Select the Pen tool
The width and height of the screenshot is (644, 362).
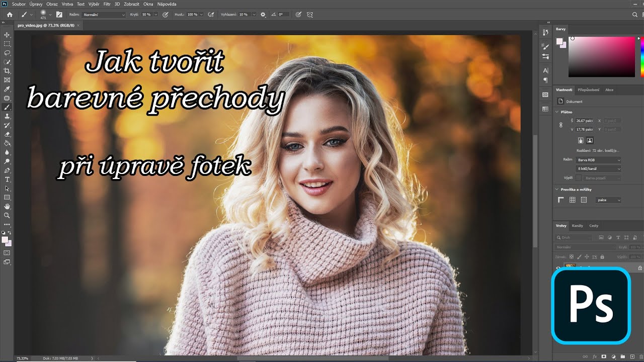(7, 170)
